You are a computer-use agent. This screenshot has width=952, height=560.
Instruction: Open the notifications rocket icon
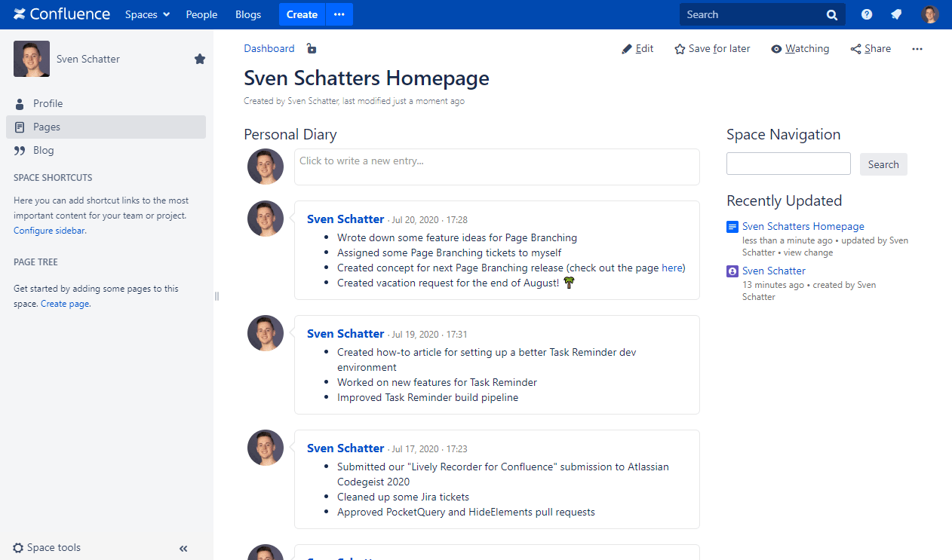(x=896, y=14)
